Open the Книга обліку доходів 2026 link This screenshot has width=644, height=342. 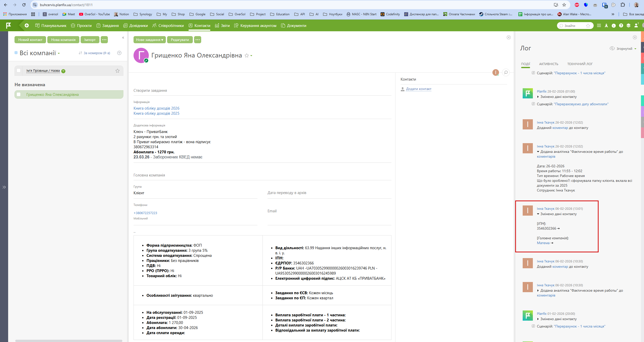tap(156, 108)
